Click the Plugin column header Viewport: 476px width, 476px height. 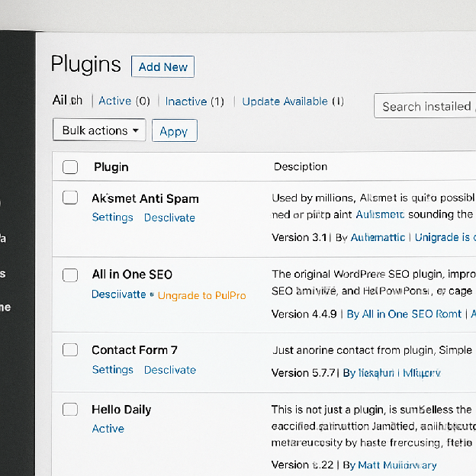111,167
